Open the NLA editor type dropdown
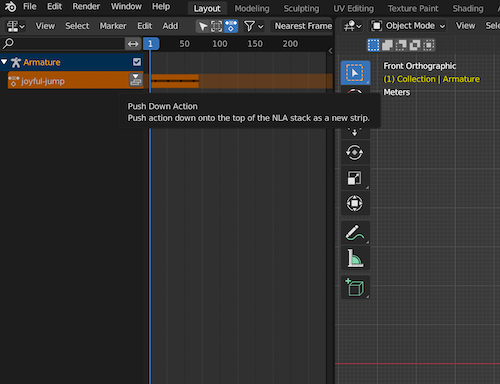The image size is (500, 384). click(16, 26)
